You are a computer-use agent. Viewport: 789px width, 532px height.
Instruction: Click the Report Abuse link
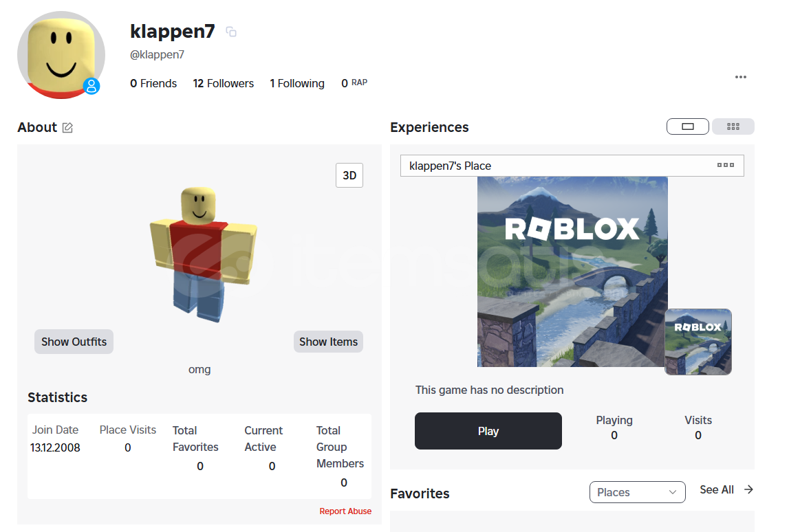click(x=345, y=511)
